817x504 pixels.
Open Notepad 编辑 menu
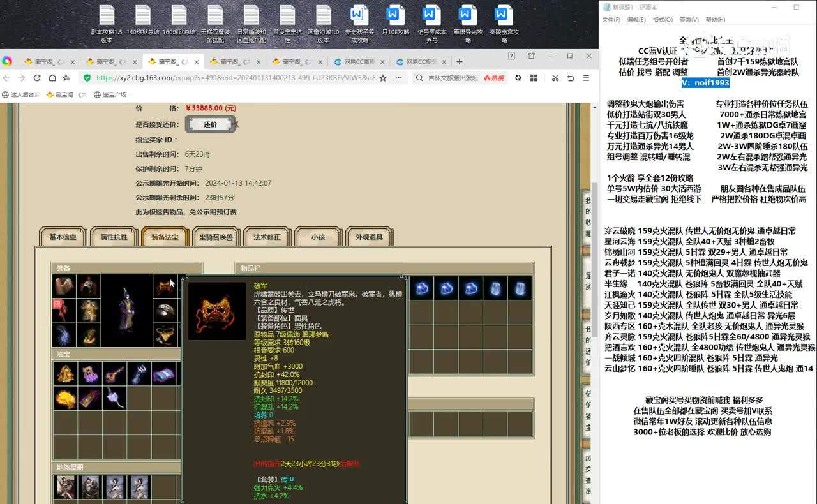pyautogui.click(x=636, y=20)
